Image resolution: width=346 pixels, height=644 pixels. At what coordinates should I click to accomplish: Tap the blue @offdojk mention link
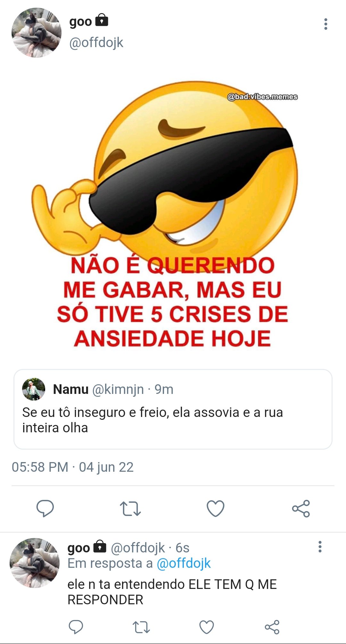click(x=184, y=563)
